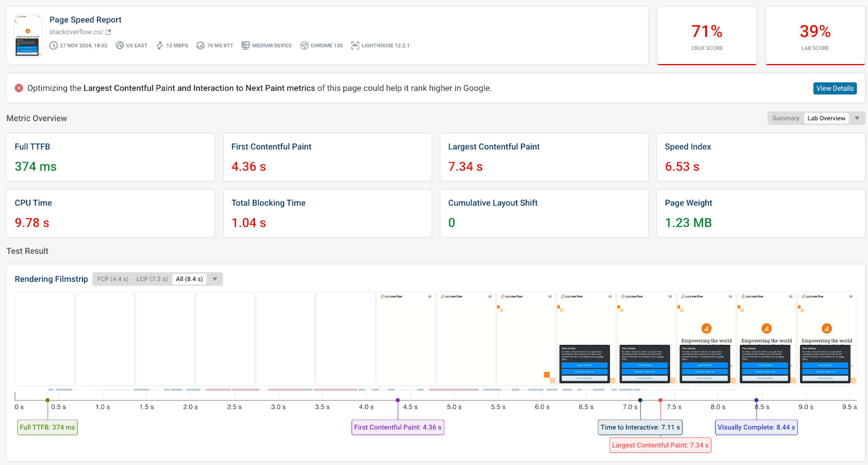Click the red LCP dot on the timeline
This screenshot has width=868, height=465.
[x=660, y=400]
